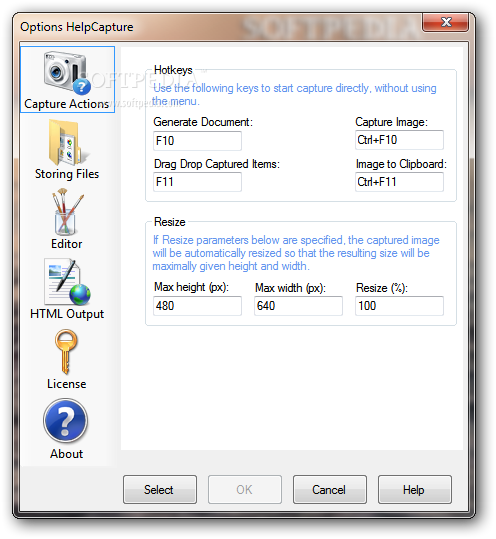Click the Drag Drop Captured Items field

pos(197,182)
